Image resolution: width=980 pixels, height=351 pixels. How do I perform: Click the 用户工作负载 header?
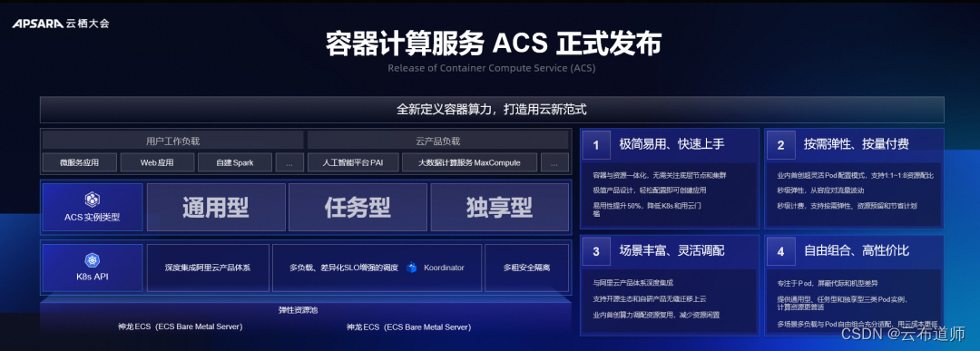click(x=173, y=141)
